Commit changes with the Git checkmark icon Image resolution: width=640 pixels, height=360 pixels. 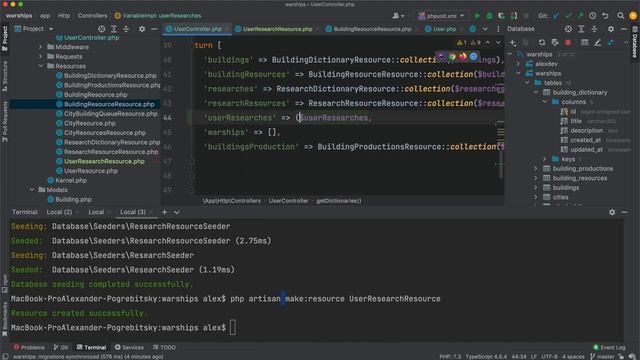[x=568, y=16]
